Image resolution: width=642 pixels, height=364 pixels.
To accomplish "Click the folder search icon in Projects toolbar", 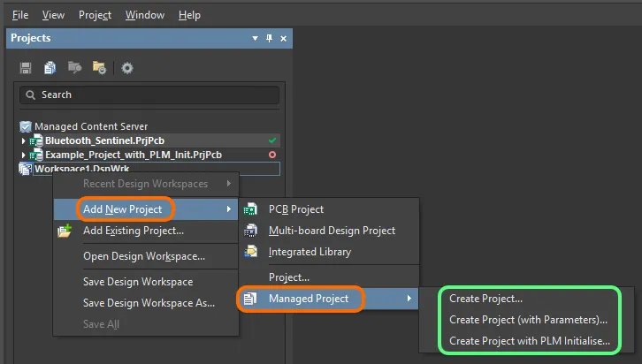I will click(x=74, y=67).
